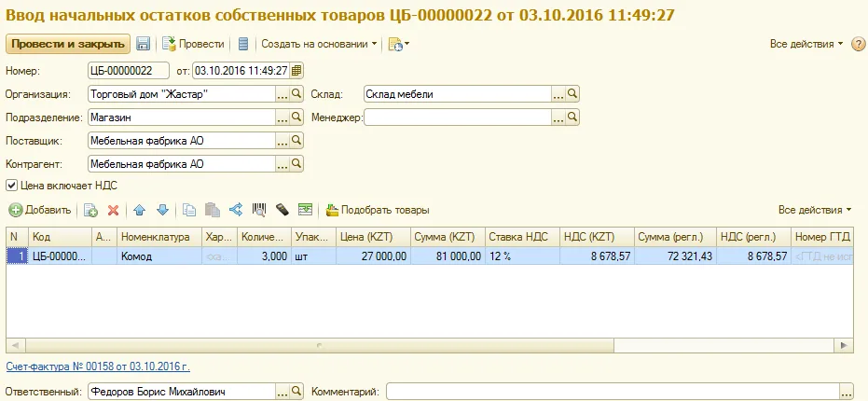Image resolution: width=868 pixels, height=401 pixels.
Task: Click the Номер ГТД column header
Action: click(x=822, y=237)
